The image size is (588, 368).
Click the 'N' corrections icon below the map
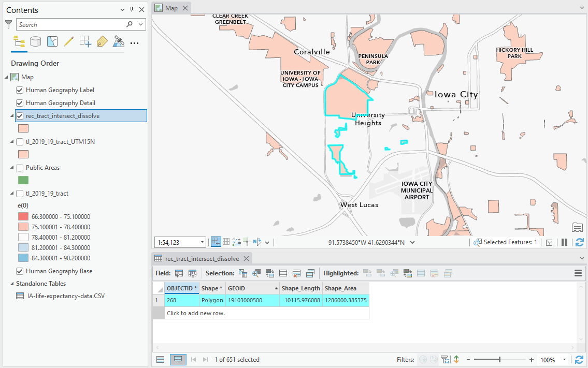coord(257,242)
